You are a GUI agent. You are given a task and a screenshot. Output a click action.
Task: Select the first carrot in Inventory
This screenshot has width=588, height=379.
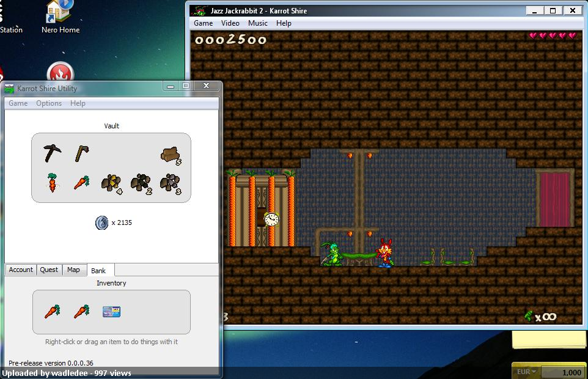pos(52,312)
